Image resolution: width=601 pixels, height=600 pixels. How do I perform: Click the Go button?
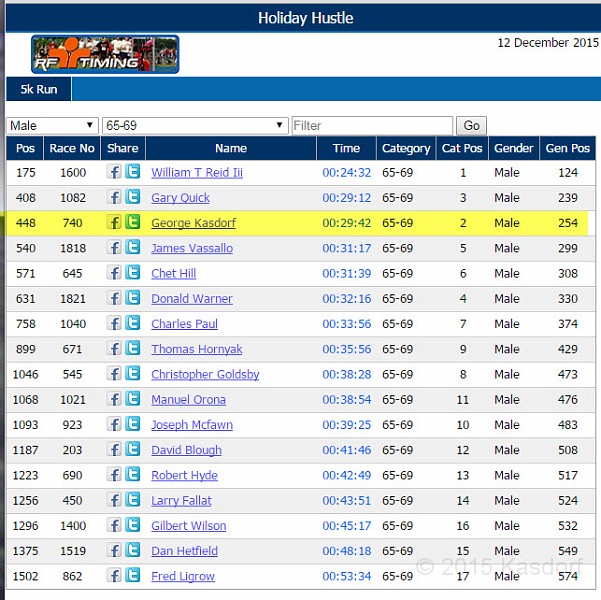471,126
